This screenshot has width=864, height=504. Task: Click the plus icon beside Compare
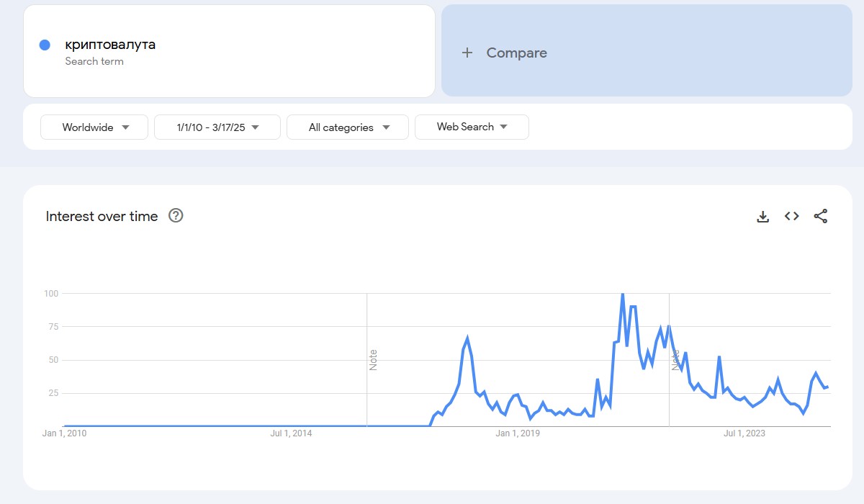click(x=467, y=53)
